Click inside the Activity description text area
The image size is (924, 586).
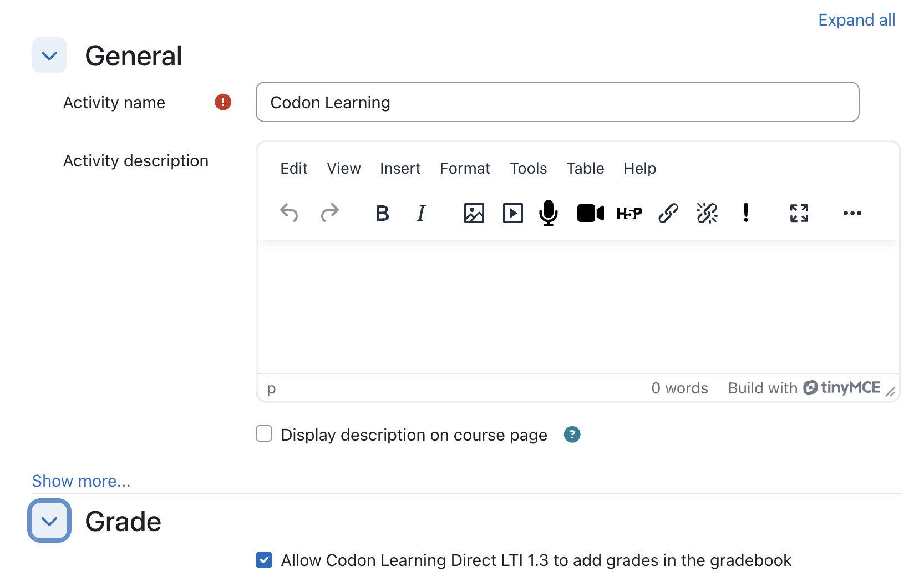578,307
